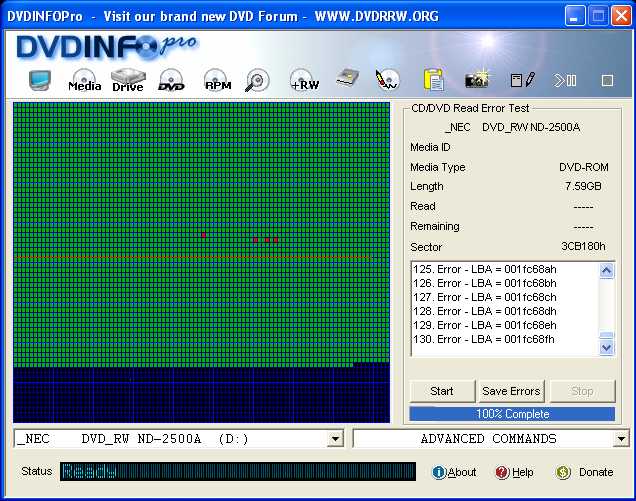Open the Media info tool

(x=84, y=80)
